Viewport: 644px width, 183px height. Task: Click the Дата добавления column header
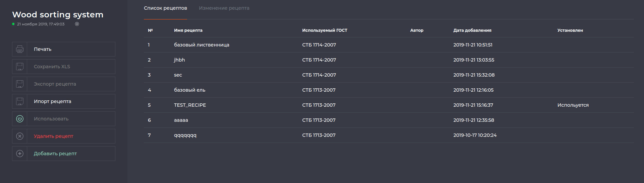coord(472,30)
